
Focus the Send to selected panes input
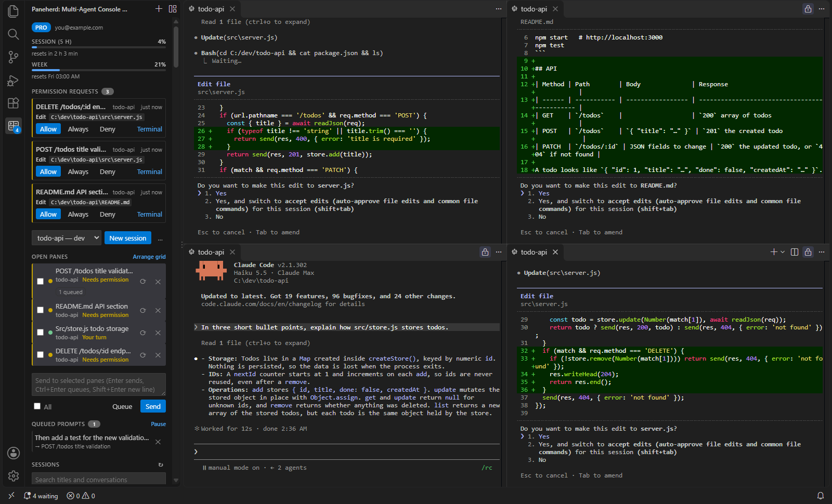click(99, 384)
